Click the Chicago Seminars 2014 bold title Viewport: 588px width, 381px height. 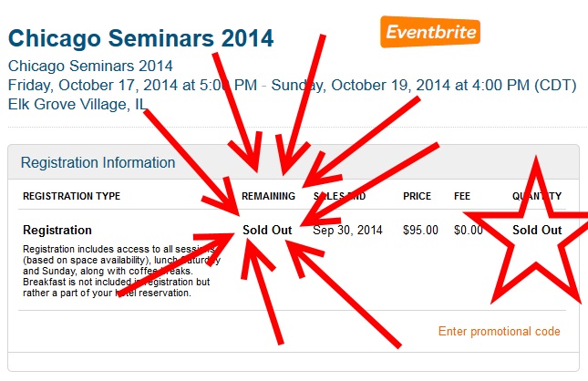point(141,38)
